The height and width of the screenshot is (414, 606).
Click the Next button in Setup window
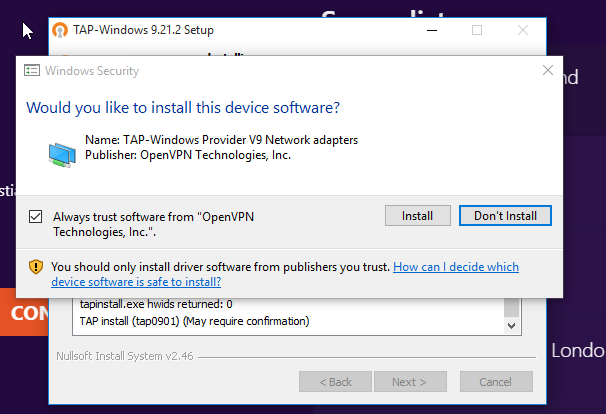click(x=410, y=382)
